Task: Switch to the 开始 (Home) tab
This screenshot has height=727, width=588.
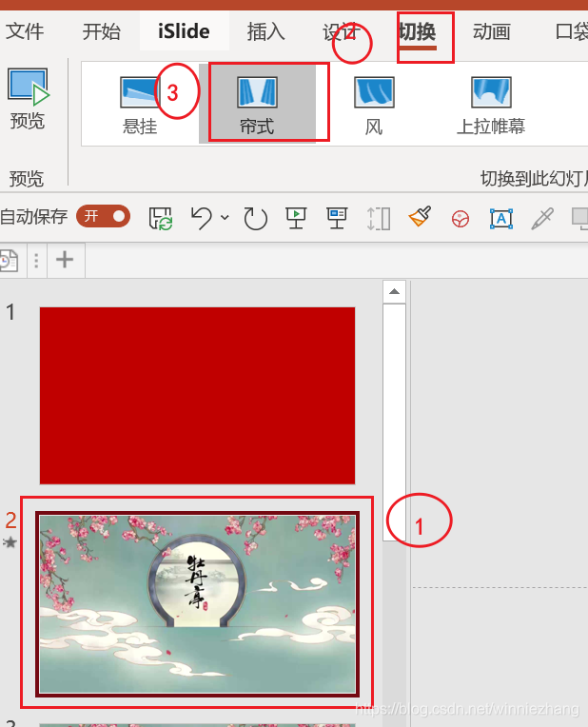Action: point(102,31)
